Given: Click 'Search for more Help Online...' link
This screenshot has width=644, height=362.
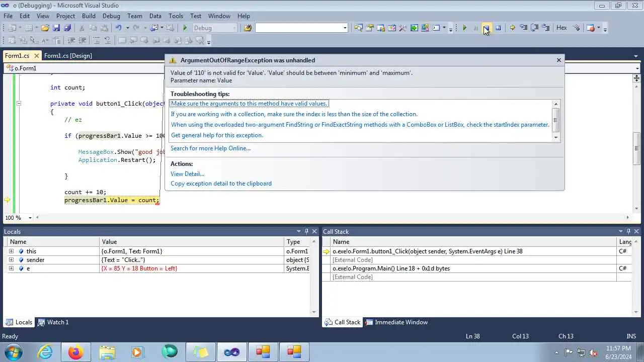Looking at the screenshot, I should (210, 148).
